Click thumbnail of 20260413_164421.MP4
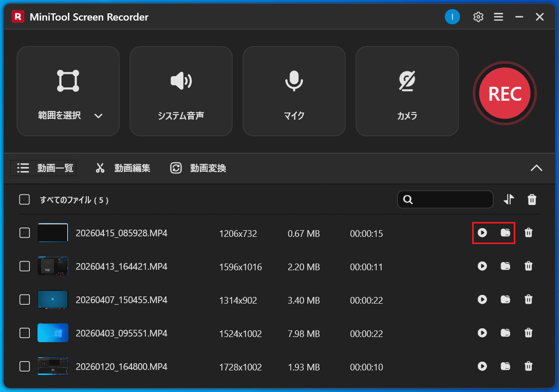Screen dimensions: 559x392 pyautogui.click(x=53, y=266)
